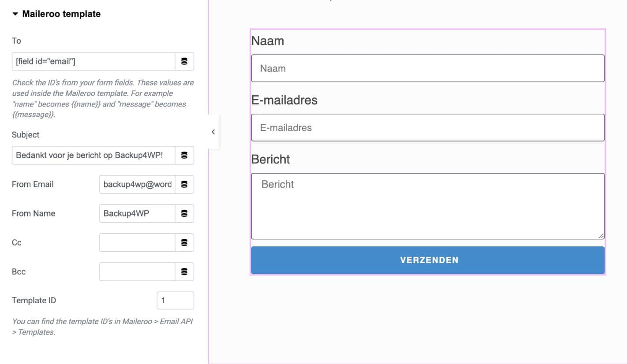
Task: Select the Subject label
Action: click(x=26, y=135)
